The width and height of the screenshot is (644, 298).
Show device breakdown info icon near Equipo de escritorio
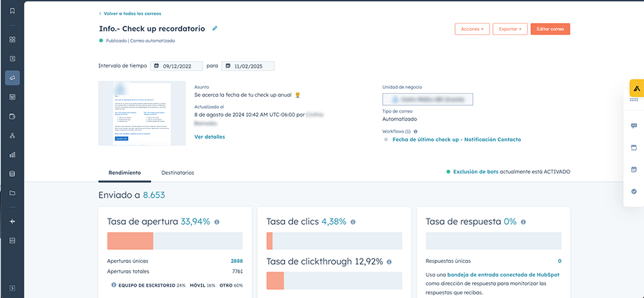114,285
